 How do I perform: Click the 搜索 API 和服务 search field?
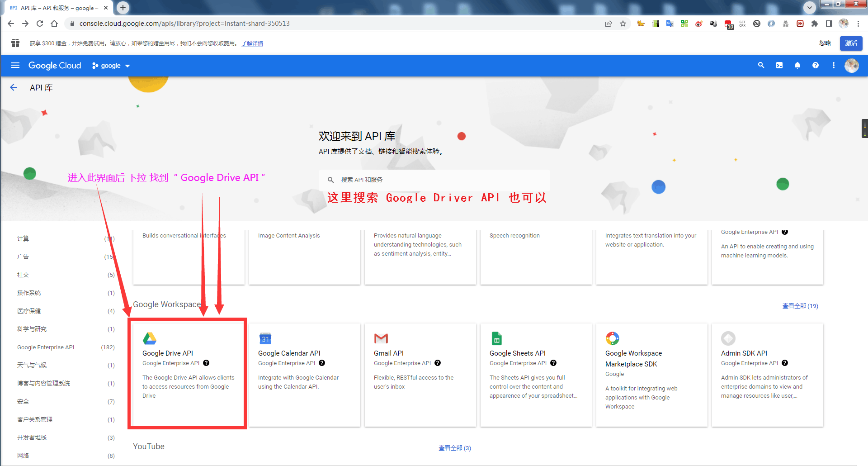coord(434,179)
